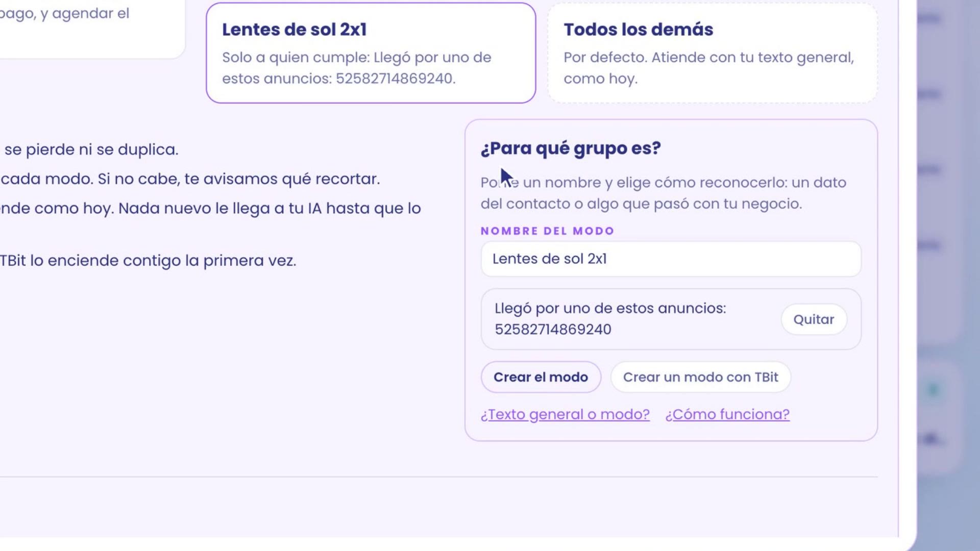The height and width of the screenshot is (551, 980).
Task: Click Quitar to remove the ad condition
Action: pos(814,319)
